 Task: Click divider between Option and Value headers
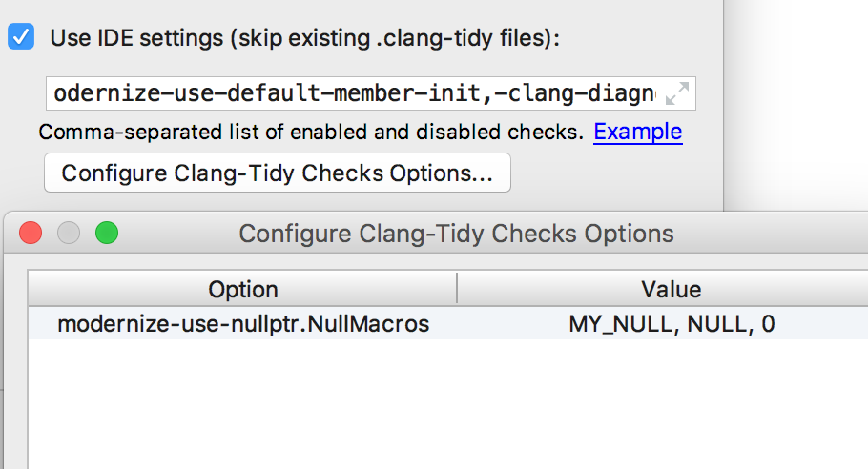click(457, 288)
